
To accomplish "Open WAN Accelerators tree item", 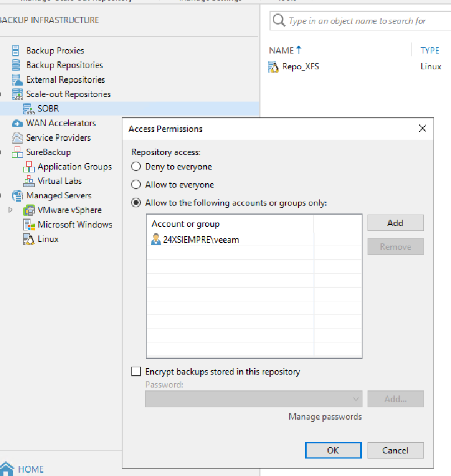I will (x=61, y=123).
